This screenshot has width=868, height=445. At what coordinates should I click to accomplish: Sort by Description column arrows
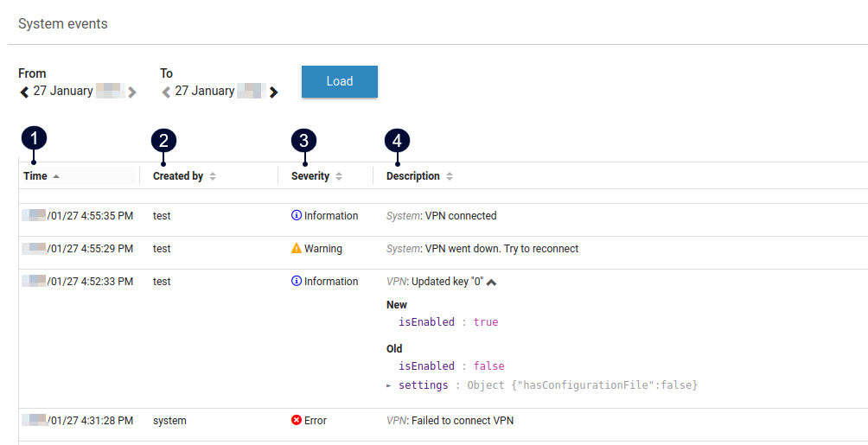pos(450,176)
